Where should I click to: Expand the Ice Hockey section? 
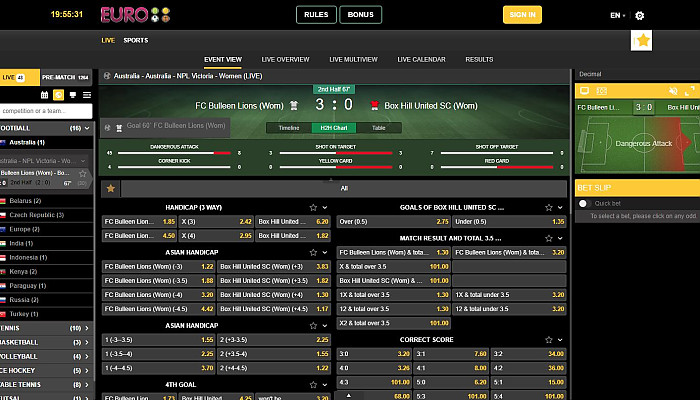coord(87,371)
